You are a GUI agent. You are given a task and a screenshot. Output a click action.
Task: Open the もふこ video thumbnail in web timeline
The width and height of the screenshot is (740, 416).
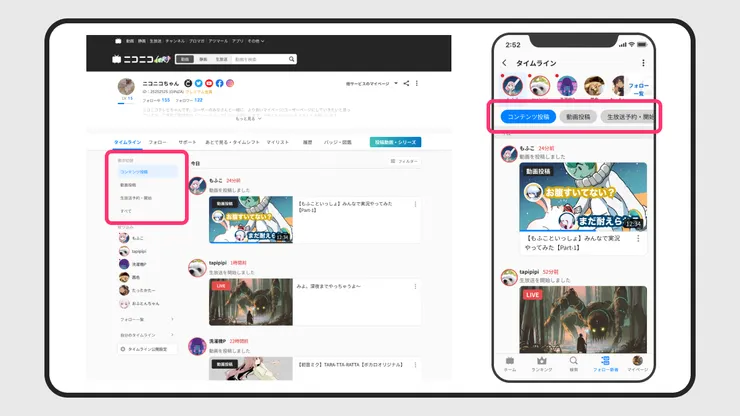[251, 220]
